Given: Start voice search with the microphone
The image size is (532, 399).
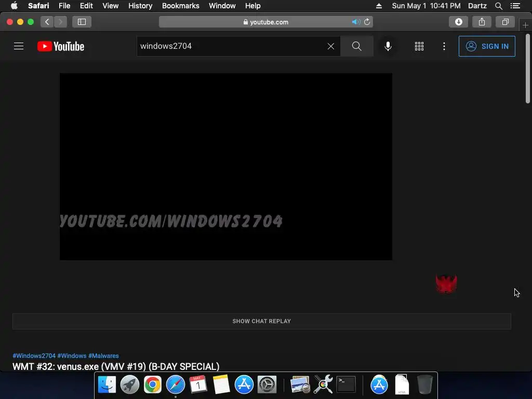Looking at the screenshot, I should coord(388,46).
